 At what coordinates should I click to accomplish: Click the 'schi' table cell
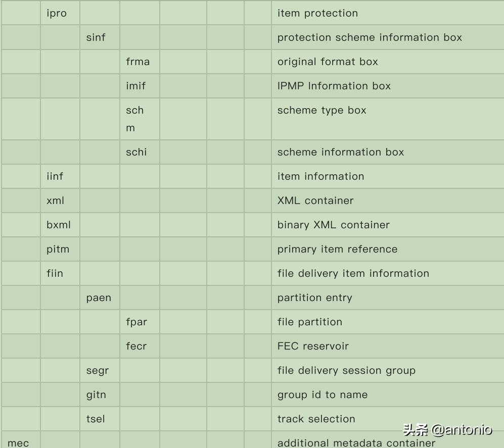pyautogui.click(x=136, y=152)
